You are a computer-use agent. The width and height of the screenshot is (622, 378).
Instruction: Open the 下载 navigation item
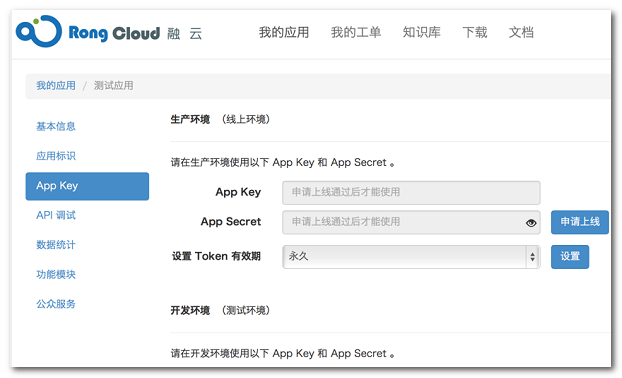tap(474, 32)
